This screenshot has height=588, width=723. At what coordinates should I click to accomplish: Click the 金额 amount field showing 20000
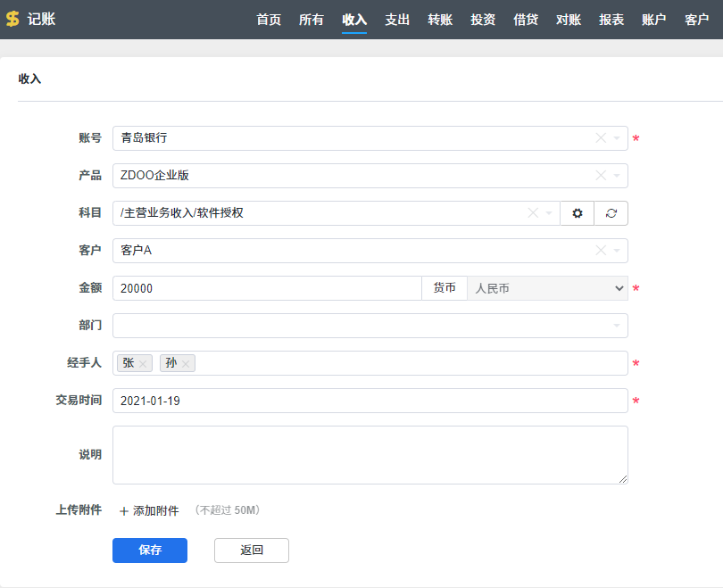click(267, 288)
